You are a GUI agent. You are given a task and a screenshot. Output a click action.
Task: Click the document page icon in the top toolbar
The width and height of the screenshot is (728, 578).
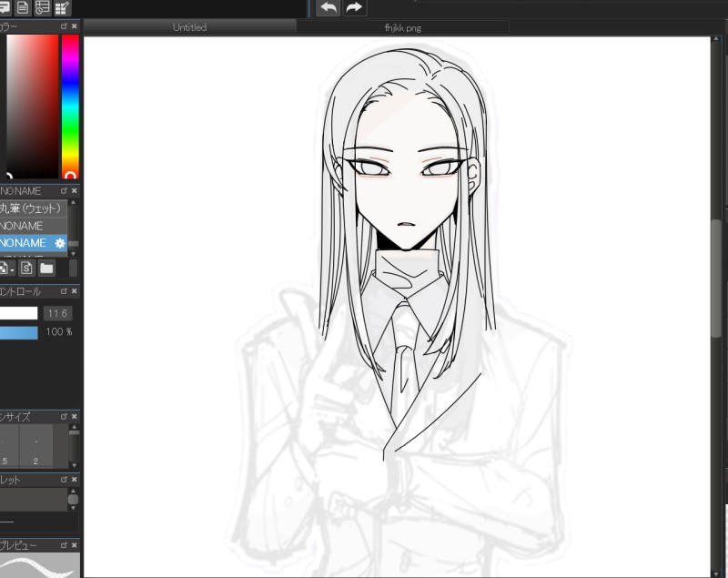click(x=23, y=7)
